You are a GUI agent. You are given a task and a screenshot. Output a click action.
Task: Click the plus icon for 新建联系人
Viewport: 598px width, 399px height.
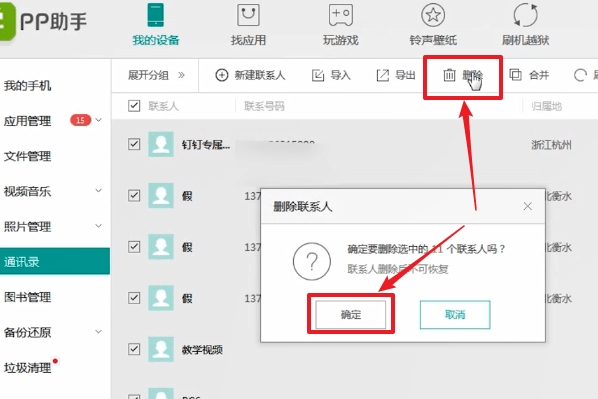pos(222,75)
